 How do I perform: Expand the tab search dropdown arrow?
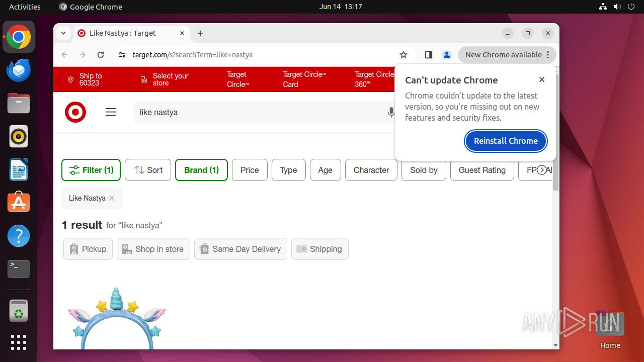pyautogui.click(x=63, y=33)
